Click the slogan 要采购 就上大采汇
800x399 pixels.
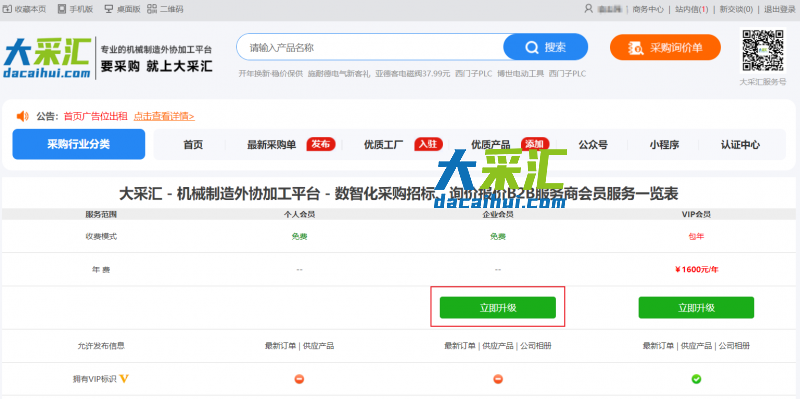pyautogui.click(x=157, y=66)
